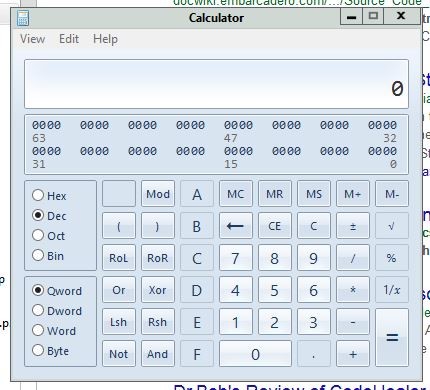Image resolution: width=430 pixels, height=390 pixels.
Task: Click the reciprocal 1/x button
Action: tap(392, 290)
